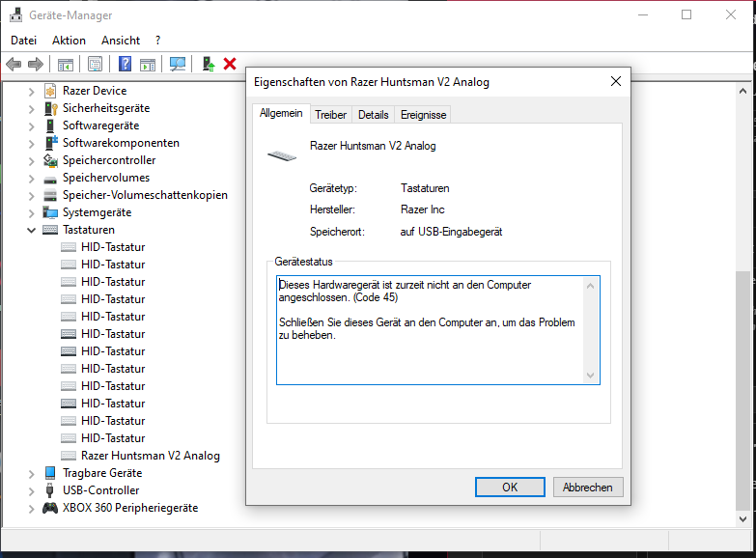Click the Systemgeräte category icon

(x=50, y=212)
